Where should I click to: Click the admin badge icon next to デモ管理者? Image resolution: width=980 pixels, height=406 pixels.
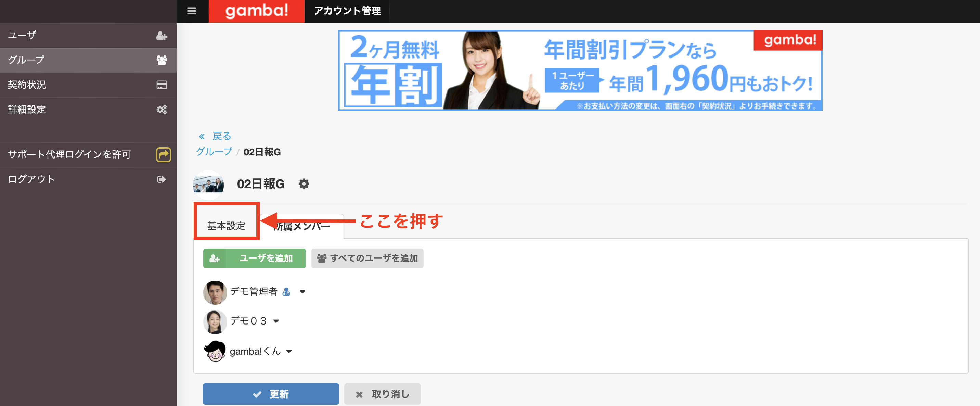pyautogui.click(x=286, y=292)
